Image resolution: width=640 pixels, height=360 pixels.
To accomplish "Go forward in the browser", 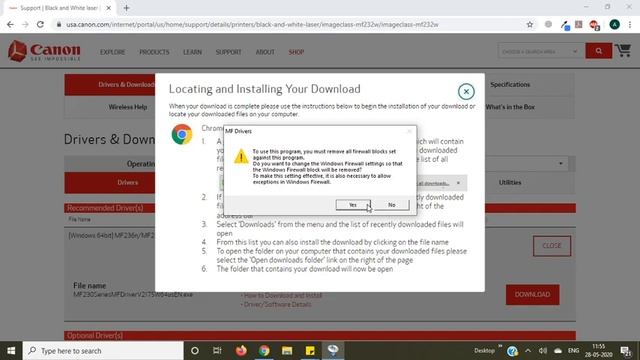I will [x=25, y=24].
